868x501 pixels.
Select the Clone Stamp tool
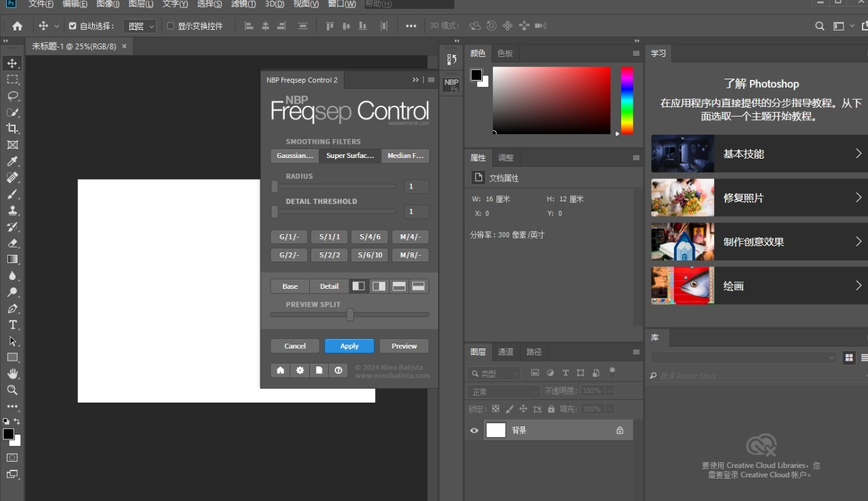click(x=12, y=210)
